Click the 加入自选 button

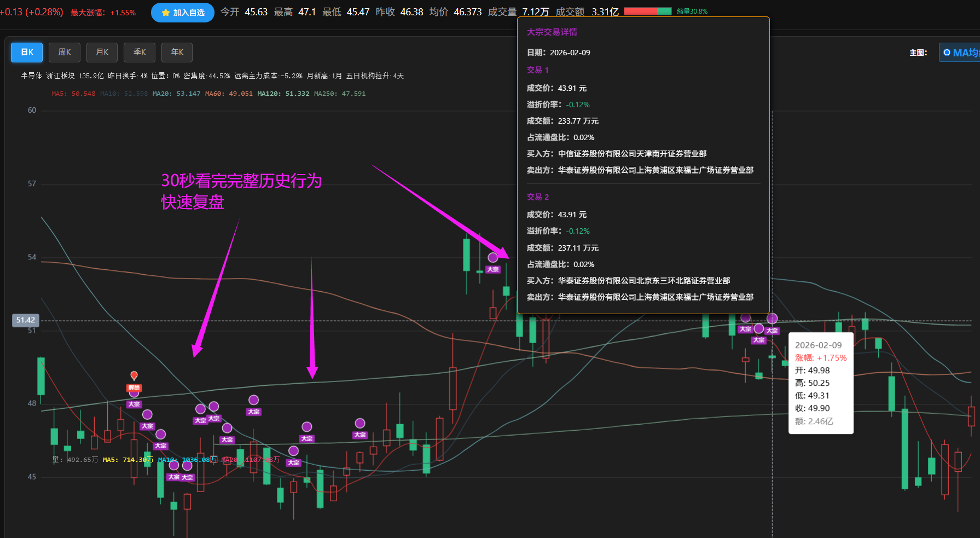pyautogui.click(x=183, y=13)
